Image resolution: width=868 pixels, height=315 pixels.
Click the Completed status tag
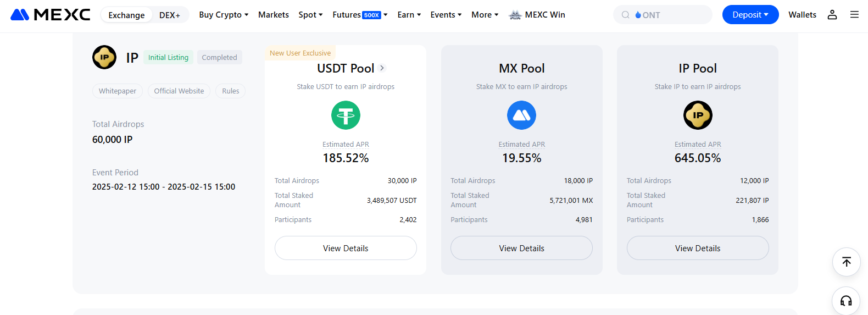pyautogui.click(x=219, y=57)
